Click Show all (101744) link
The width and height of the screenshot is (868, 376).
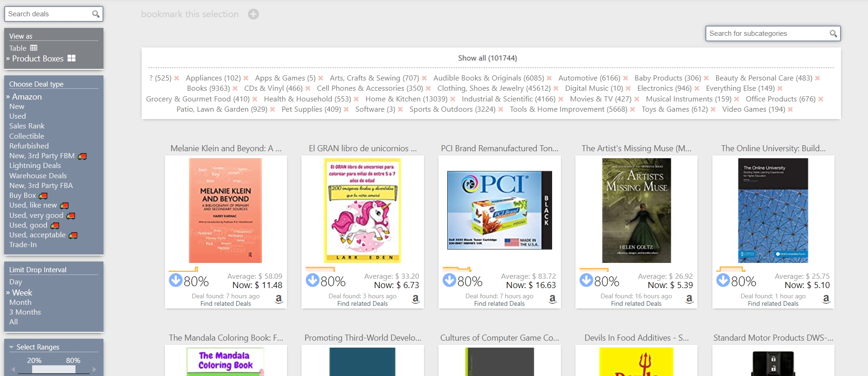(487, 58)
